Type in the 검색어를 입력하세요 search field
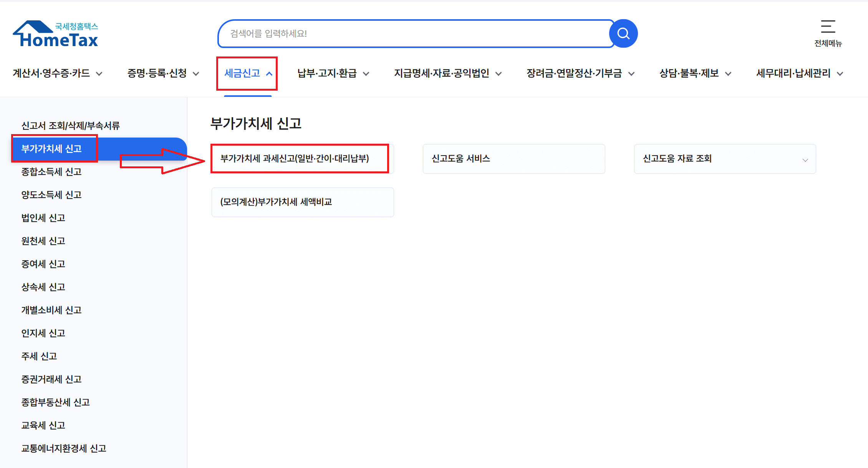Screen dimensions: 868x468 pyautogui.click(x=415, y=34)
